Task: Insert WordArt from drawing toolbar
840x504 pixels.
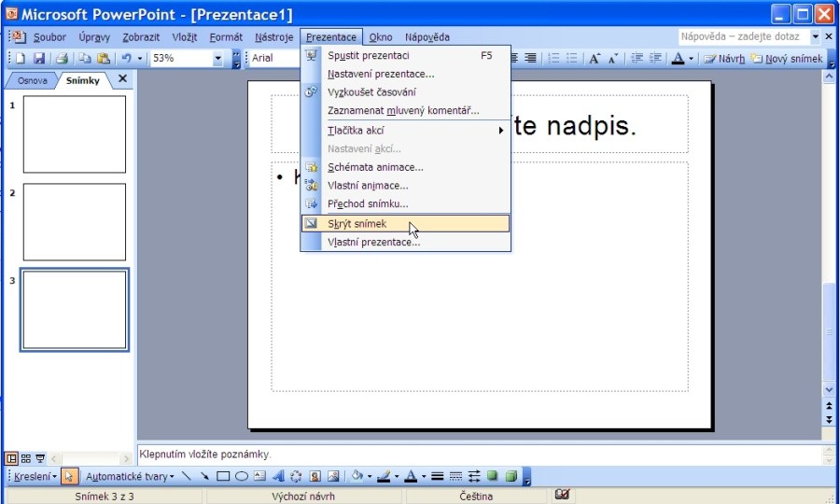Action: point(278,476)
